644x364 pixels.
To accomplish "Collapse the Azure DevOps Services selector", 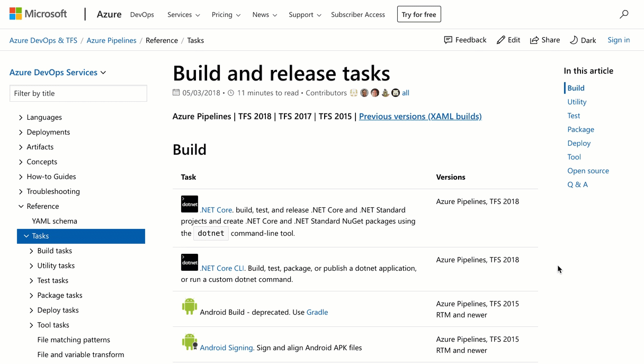I will [58, 72].
